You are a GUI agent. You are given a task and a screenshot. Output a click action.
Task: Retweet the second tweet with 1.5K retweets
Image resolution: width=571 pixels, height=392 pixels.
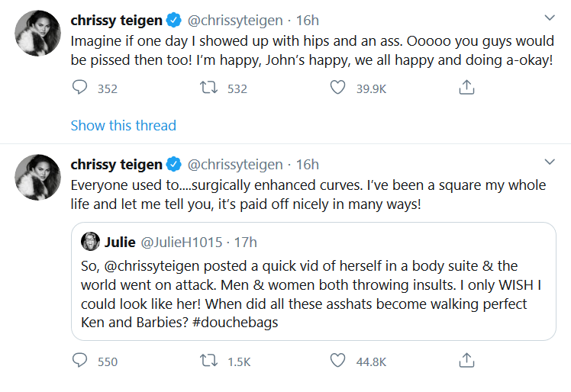point(206,361)
